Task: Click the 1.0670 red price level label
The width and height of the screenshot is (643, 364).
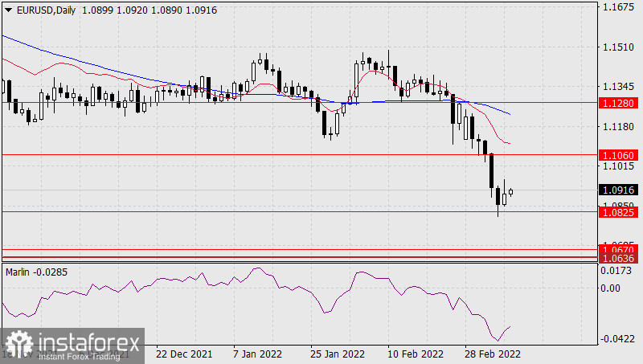Action: tap(618, 249)
